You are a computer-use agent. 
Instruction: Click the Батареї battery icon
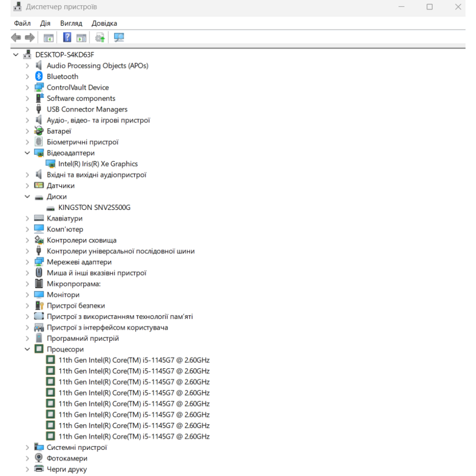pyautogui.click(x=39, y=131)
